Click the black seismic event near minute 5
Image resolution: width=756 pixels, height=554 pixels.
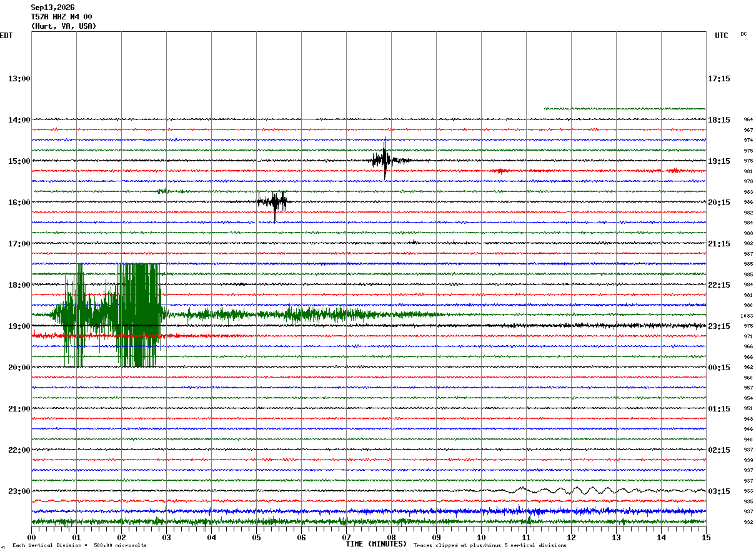point(274,202)
